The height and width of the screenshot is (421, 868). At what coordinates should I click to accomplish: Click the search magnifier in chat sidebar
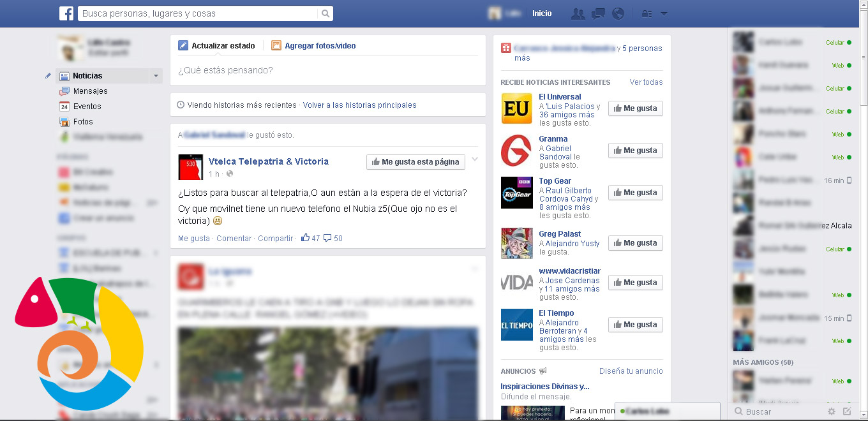(x=738, y=411)
